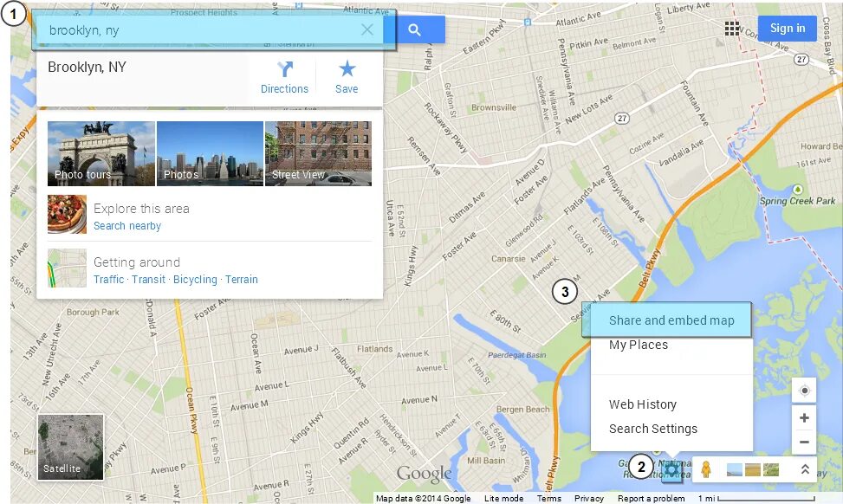
Task: Show the Traffic layer
Action: [108, 280]
